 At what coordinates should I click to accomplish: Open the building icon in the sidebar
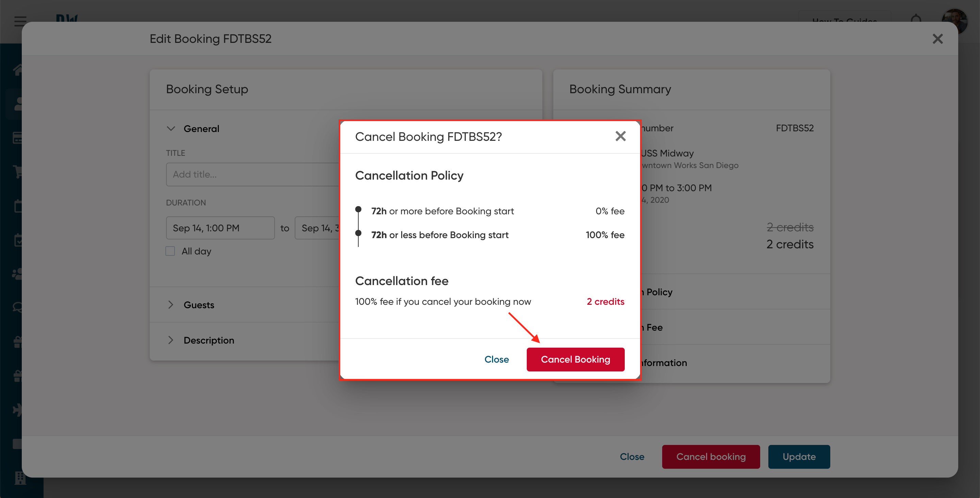(x=20, y=478)
